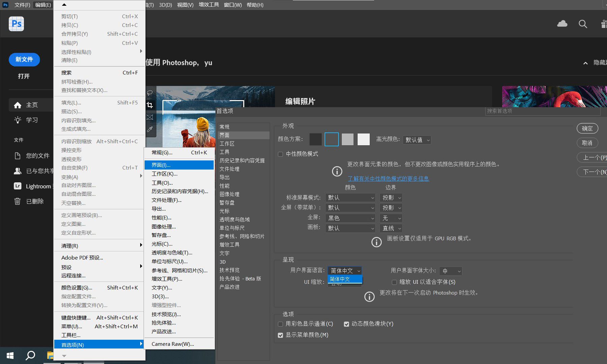Click the Photoshop home logo icon

pos(17,24)
